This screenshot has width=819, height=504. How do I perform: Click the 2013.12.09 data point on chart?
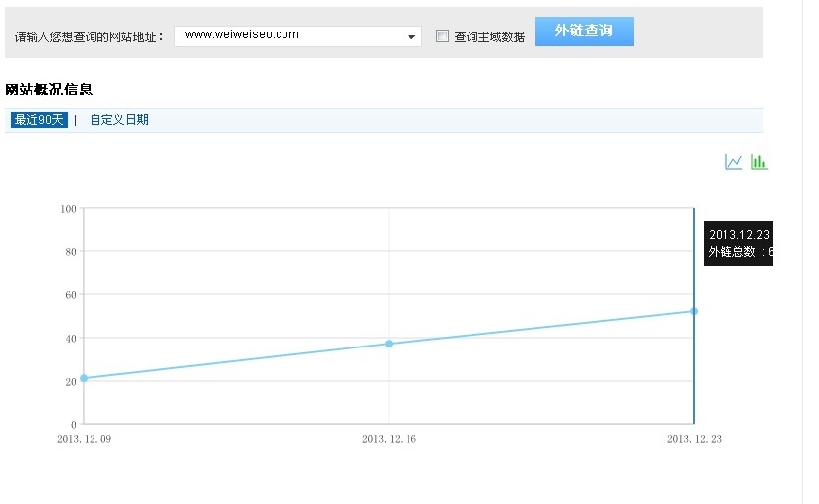click(x=84, y=378)
